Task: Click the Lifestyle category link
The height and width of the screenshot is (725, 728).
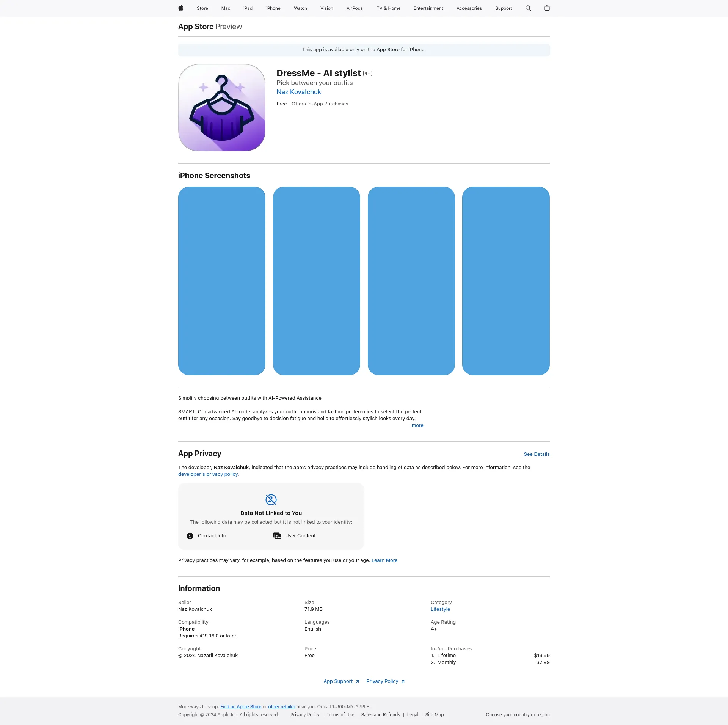Action: 440,609
